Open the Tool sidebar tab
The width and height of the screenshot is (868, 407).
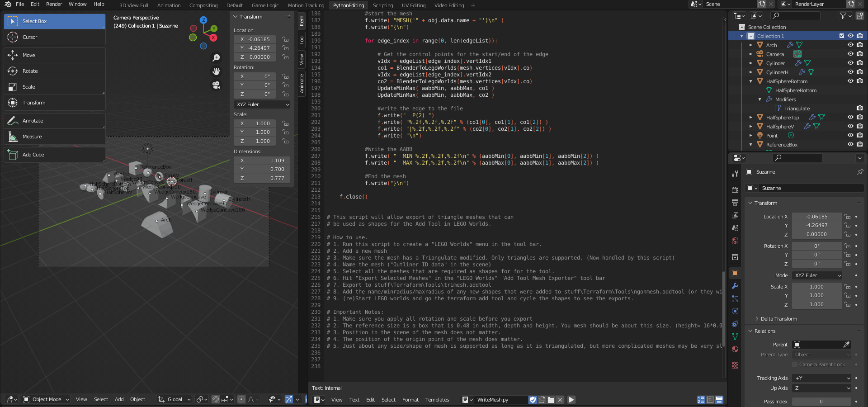[x=302, y=40]
